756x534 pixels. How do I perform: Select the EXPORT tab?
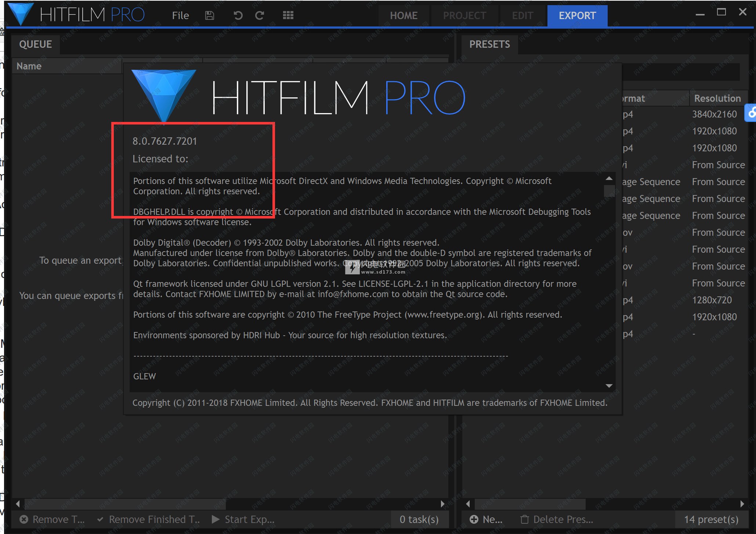(x=577, y=16)
